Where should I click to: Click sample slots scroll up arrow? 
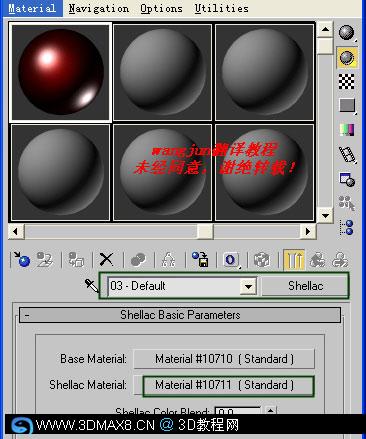pyautogui.click(x=325, y=30)
